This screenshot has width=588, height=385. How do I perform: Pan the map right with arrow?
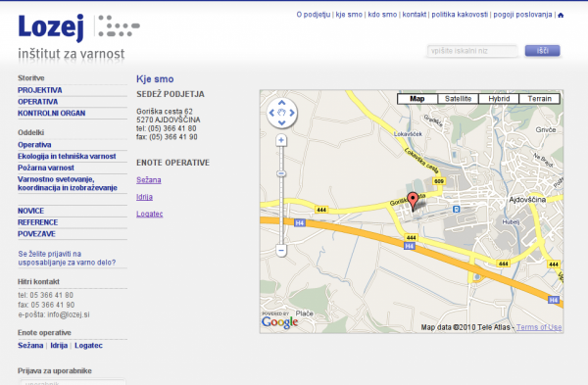pos(292,113)
